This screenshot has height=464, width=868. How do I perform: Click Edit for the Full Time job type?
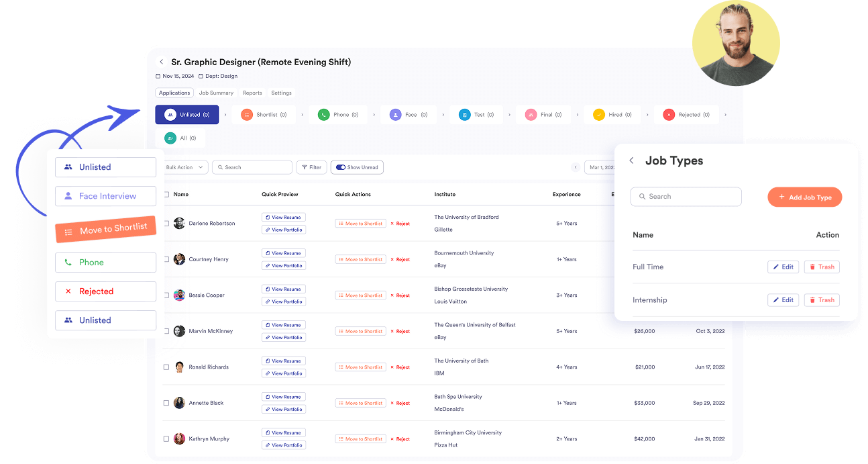783,267
